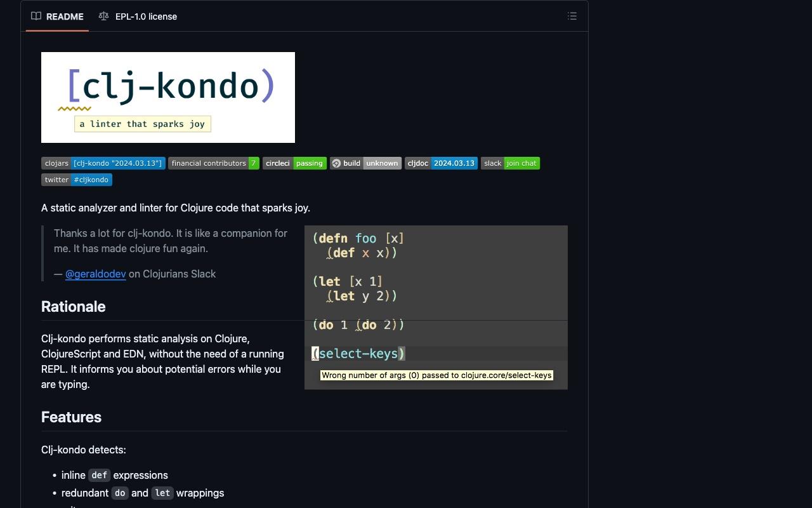This screenshot has height=508, width=812.
Task: Click the slack join chat badge
Action: 510,163
